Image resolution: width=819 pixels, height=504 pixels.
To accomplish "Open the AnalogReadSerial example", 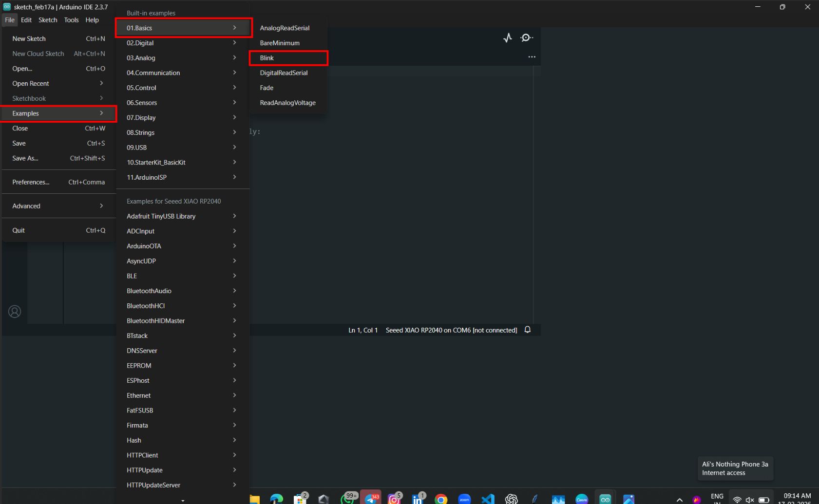I will (x=288, y=28).
